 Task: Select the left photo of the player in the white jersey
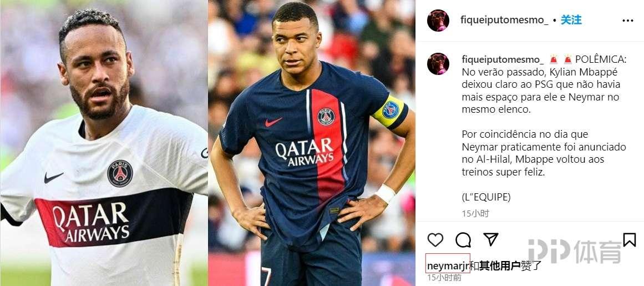pos(104,143)
